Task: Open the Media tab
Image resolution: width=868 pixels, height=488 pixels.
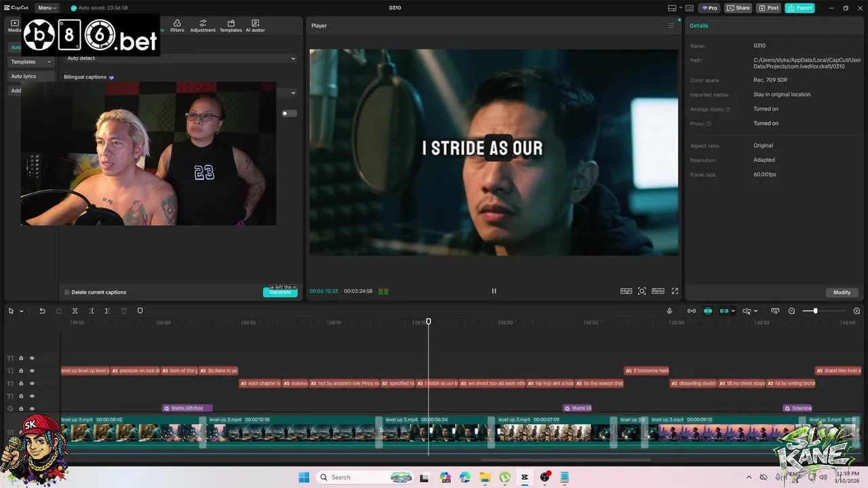Action: [x=14, y=26]
